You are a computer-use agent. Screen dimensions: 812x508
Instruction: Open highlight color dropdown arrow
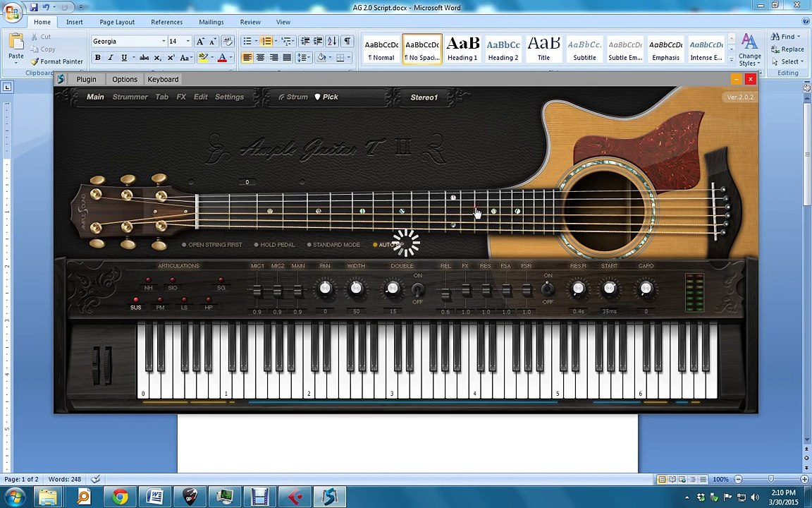(x=213, y=58)
